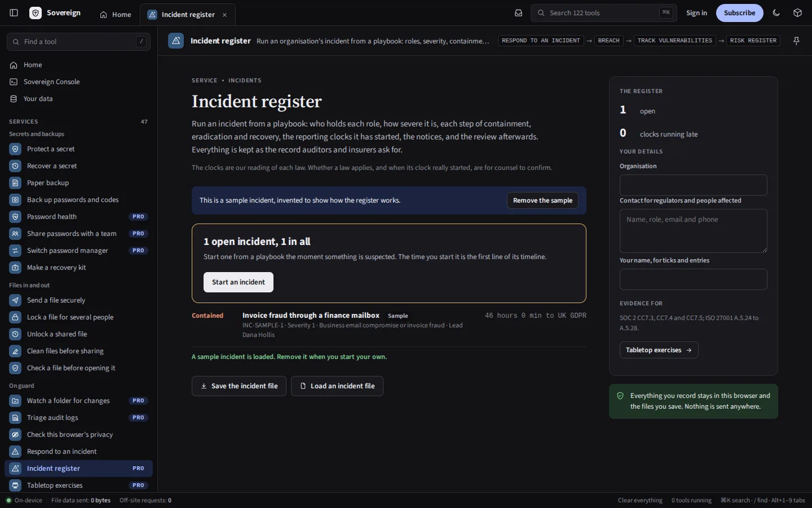The height and width of the screenshot is (508, 812).
Task: Click the Sovereign shield logo
Action: tap(36, 13)
